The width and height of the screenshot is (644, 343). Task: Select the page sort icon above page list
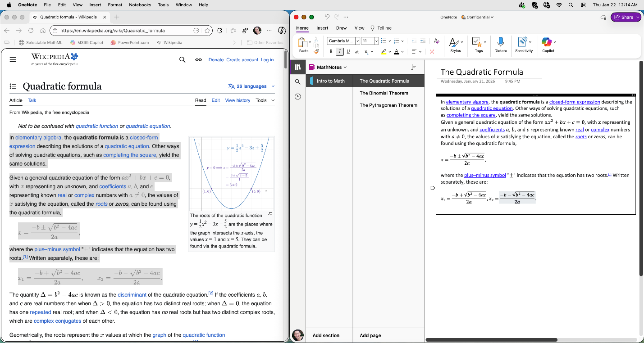coord(414,67)
